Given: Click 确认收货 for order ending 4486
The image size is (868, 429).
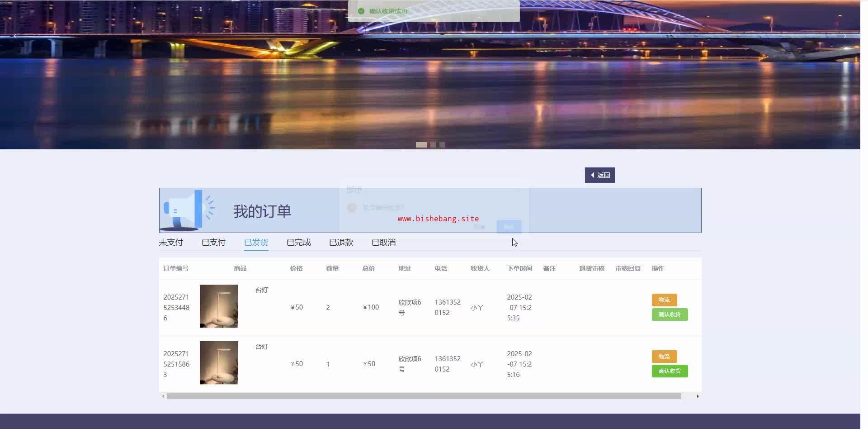Looking at the screenshot, I should point(670,315).
